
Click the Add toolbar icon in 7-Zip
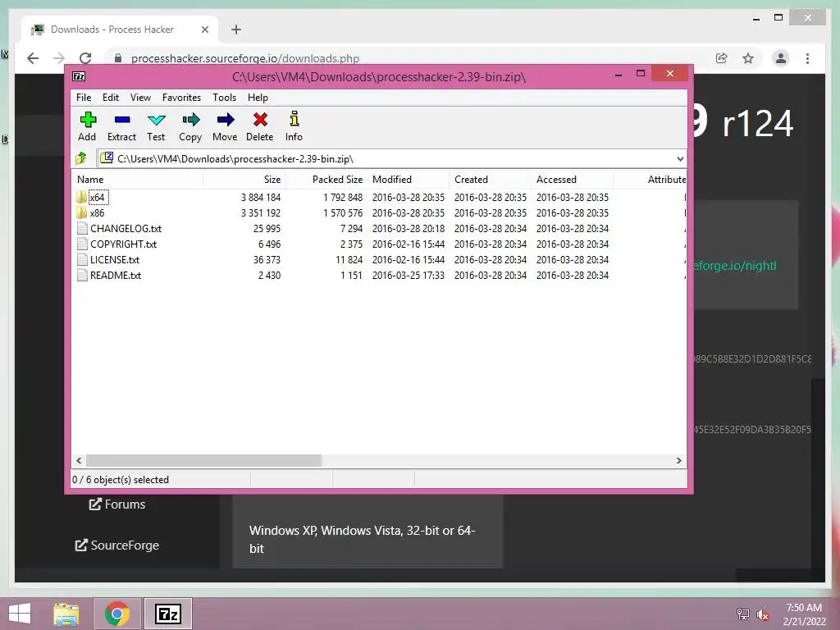click(x=87, y=120)
